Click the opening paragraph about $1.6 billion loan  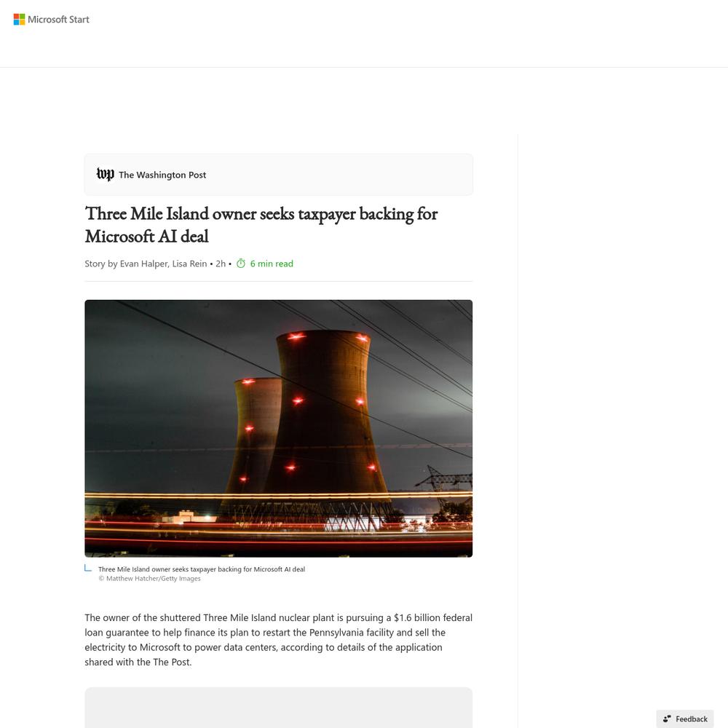(279, 640)
